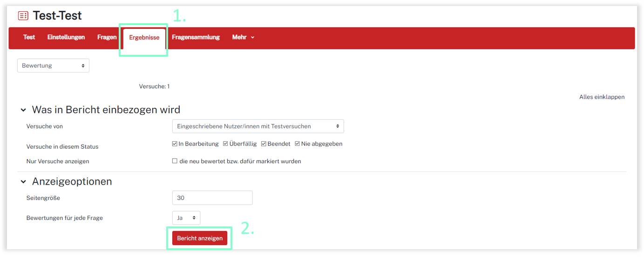Screen dimensions: 644x259
Task: Click the Seitengröße input field
Action: pyautogui.click(x=212, y=198)
